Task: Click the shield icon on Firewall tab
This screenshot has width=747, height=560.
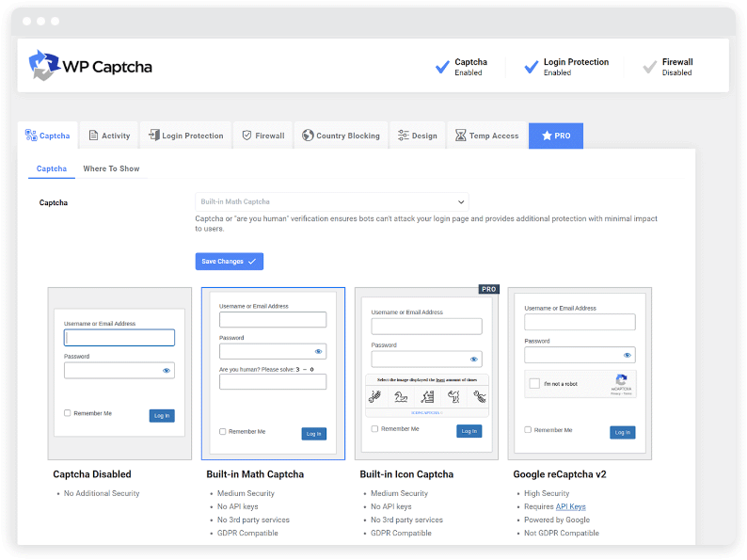Action: pyautogui.click(x=246, y=136)
